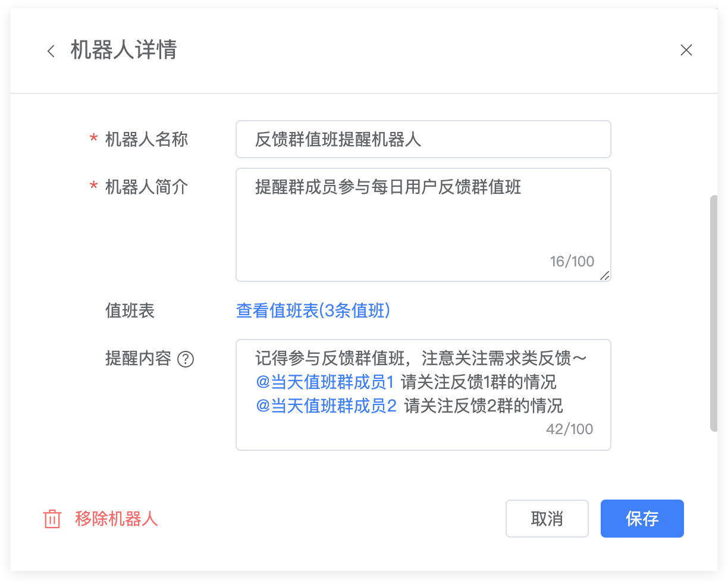The width and height of the screenshot is (728, 584).
Task: Click the 移除机器人 text
Action: click(117, 519)
